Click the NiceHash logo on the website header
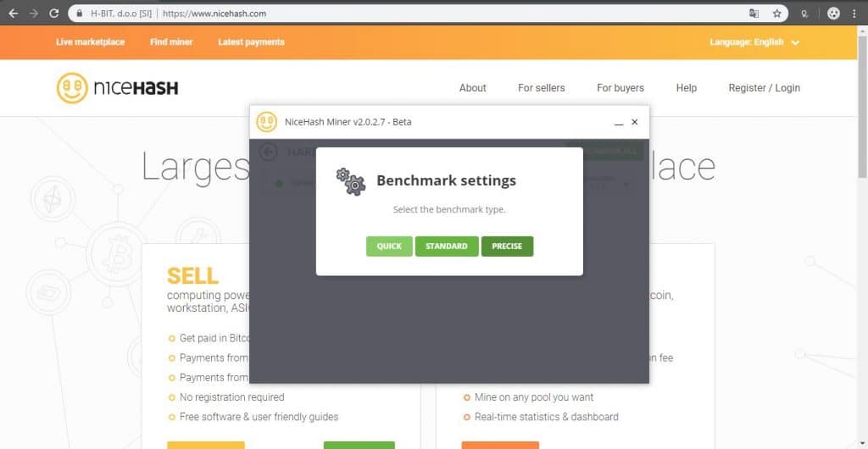This screenshot has height=449, width=868. 117,88
